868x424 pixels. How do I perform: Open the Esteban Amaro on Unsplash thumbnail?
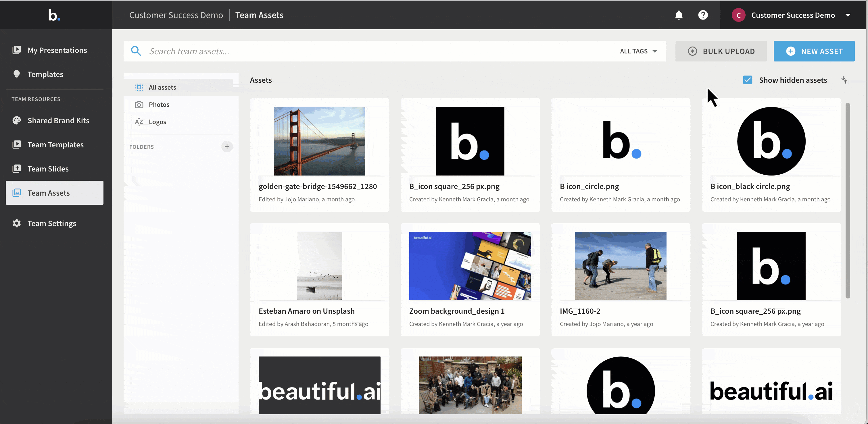319,266
